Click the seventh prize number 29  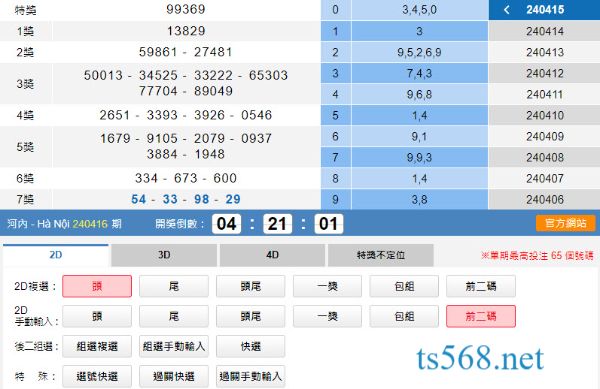(233, 199)
